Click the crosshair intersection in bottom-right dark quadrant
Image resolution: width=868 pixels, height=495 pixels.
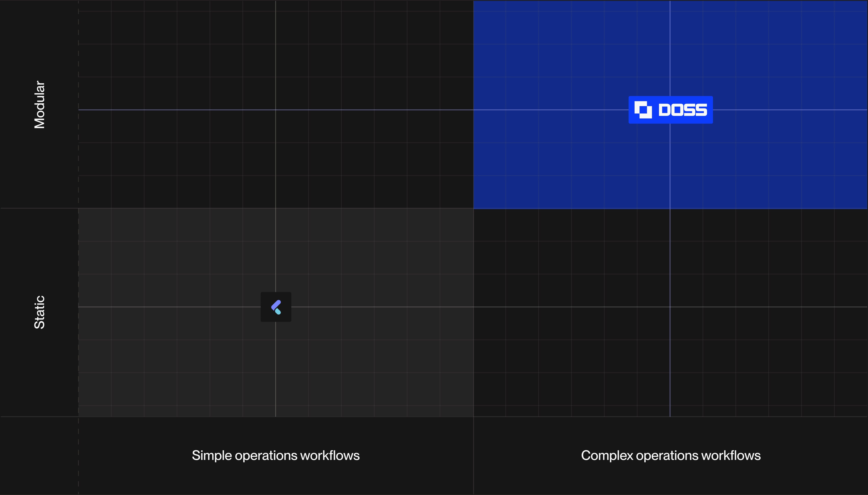[x=670, y=307]
